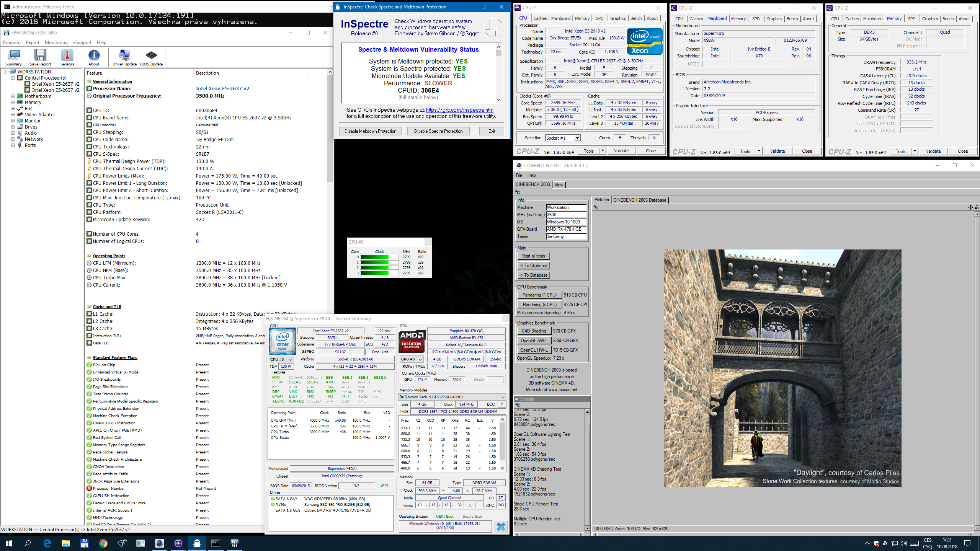This screenshot has height=551, width=980.
Task: Open grc.com InSpectre webpage link
Action: coord(459,110)
